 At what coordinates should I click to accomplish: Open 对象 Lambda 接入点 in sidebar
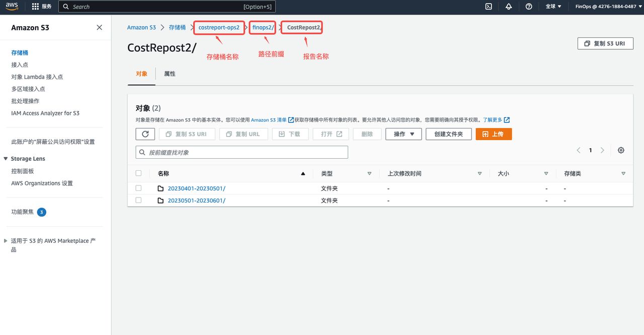[x=37, y=77]
